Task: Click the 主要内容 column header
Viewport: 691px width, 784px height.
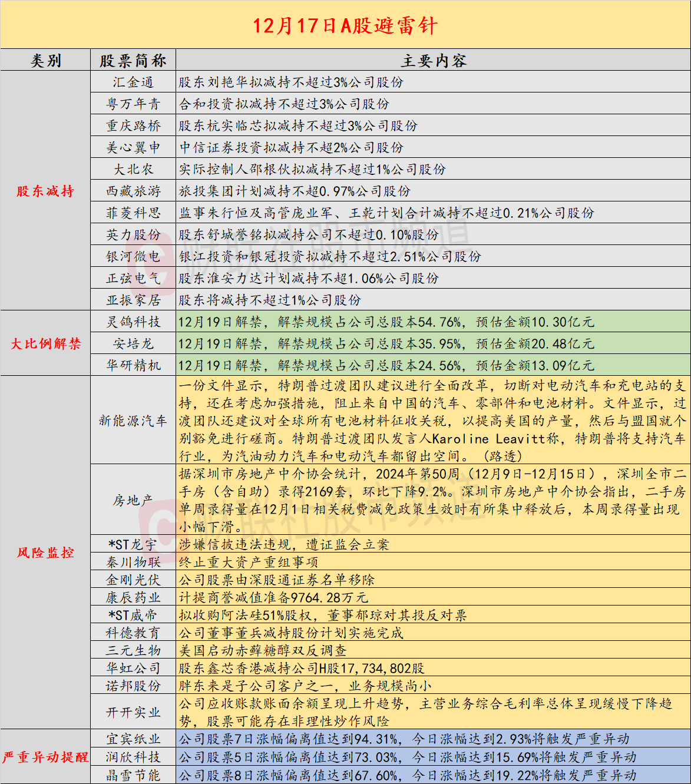Action: 433,61
